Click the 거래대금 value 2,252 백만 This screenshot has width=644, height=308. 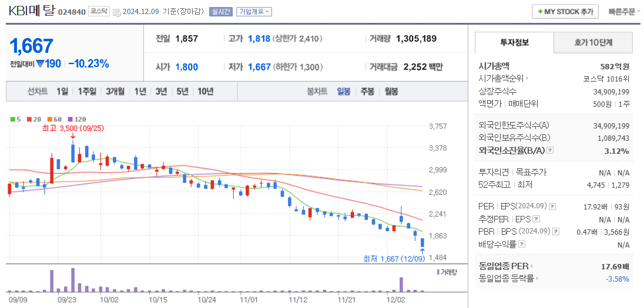pos(423,67)
